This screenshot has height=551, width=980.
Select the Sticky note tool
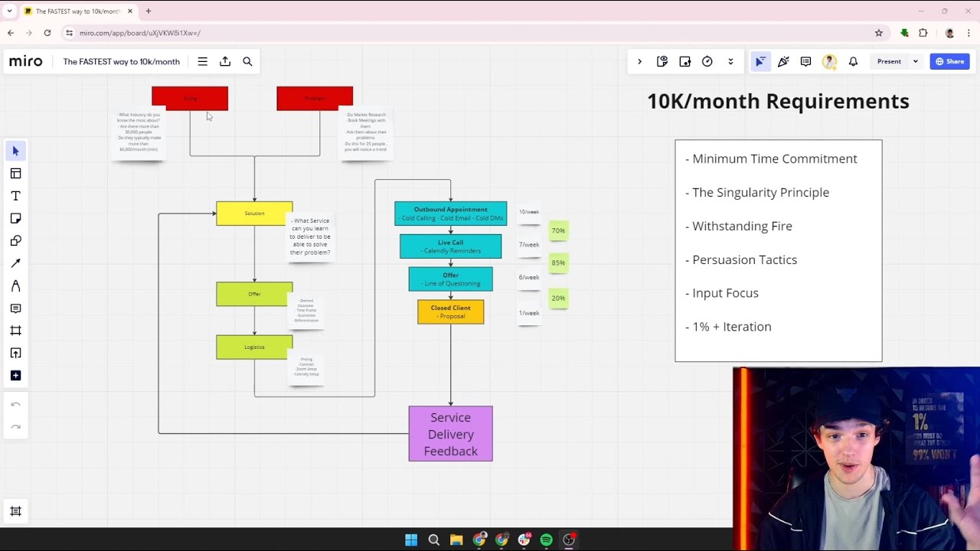point(15,218)
